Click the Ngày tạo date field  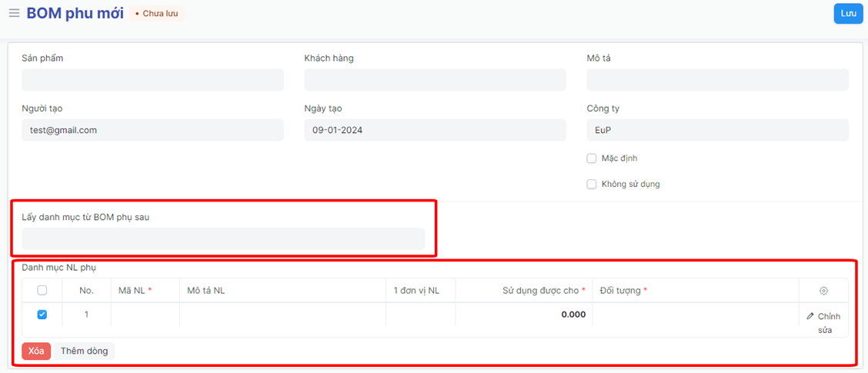(435, 130)
